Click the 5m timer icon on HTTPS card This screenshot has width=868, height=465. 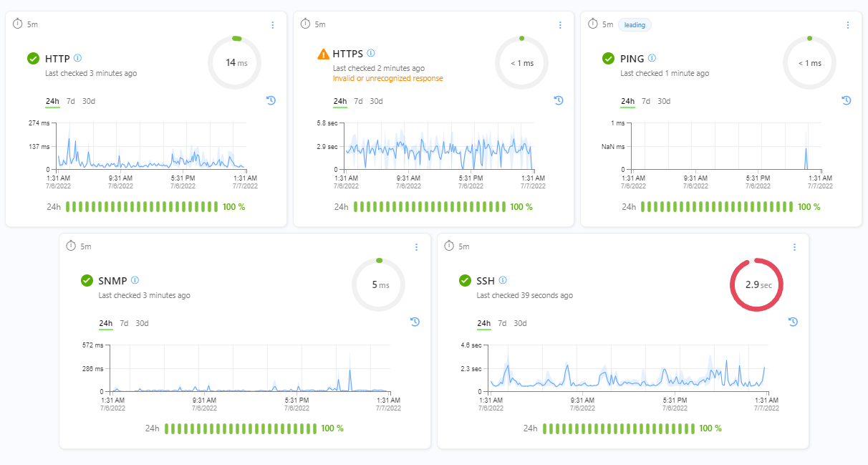click(x=306, y=24)
